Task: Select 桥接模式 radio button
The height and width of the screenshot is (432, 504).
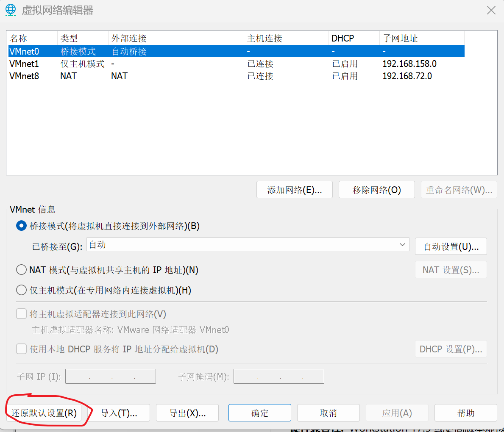Action: [21, 226]
